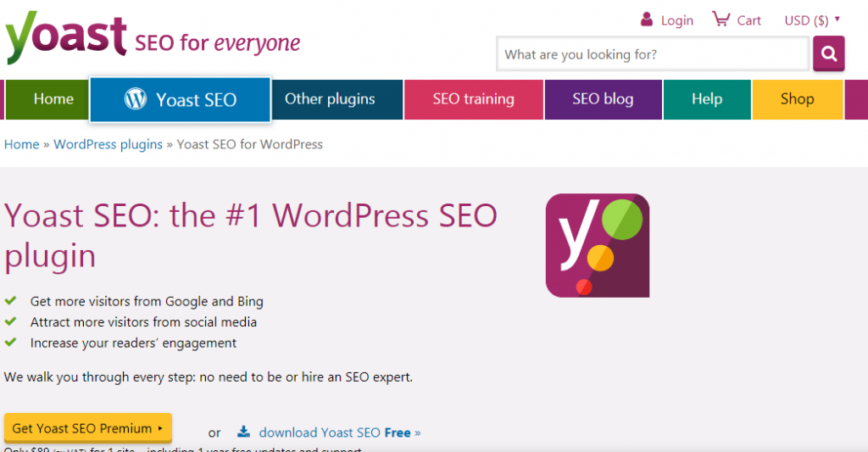This screenshot has width=868, height=452.
Task: Go to the SEO training tab
Action: [473, 99]
